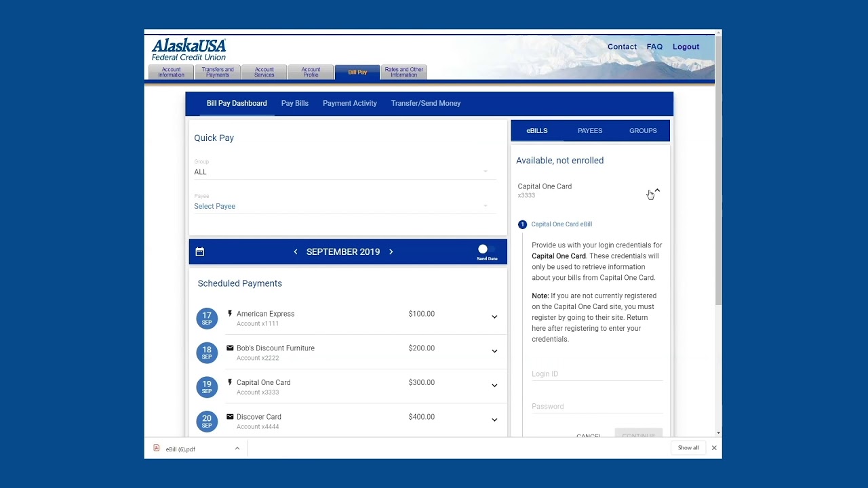Click Bob's Discount Furniture mail icon

coord(230,348)
